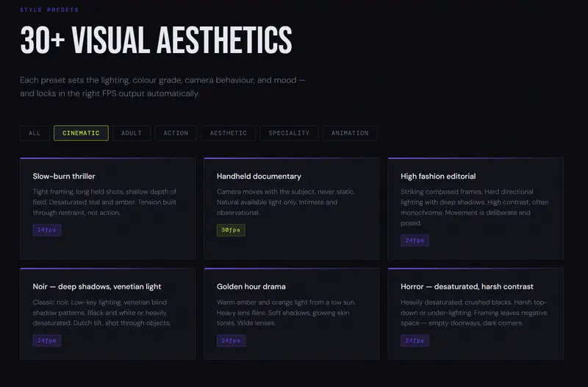
Task: Pick the Noir deep shadows preset card
Action: tap(107, 313)
